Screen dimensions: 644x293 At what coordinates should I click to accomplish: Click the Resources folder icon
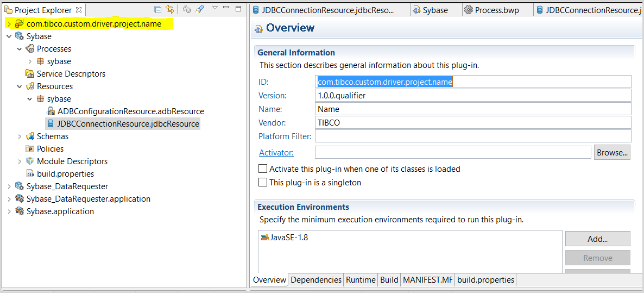[30, 86]
